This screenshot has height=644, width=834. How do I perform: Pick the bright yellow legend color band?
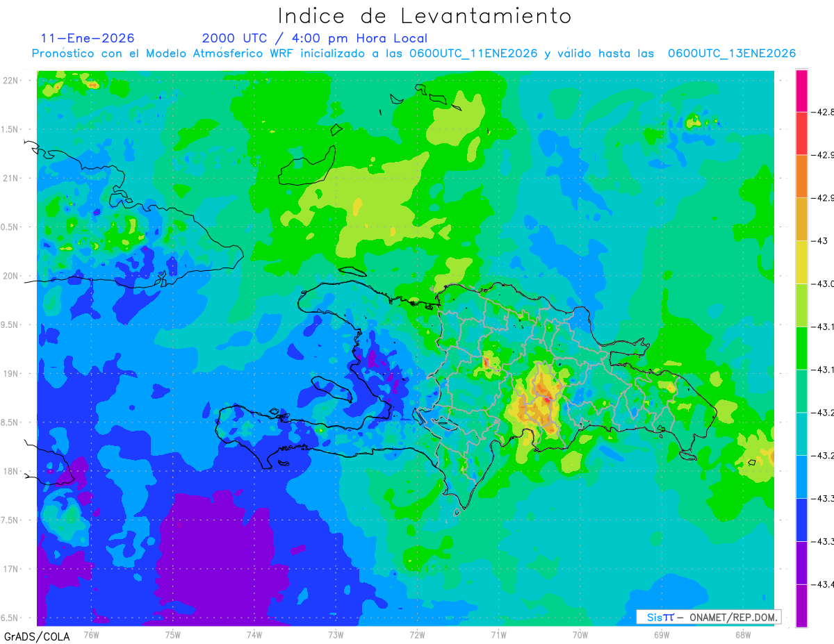[x=801, y=262]
